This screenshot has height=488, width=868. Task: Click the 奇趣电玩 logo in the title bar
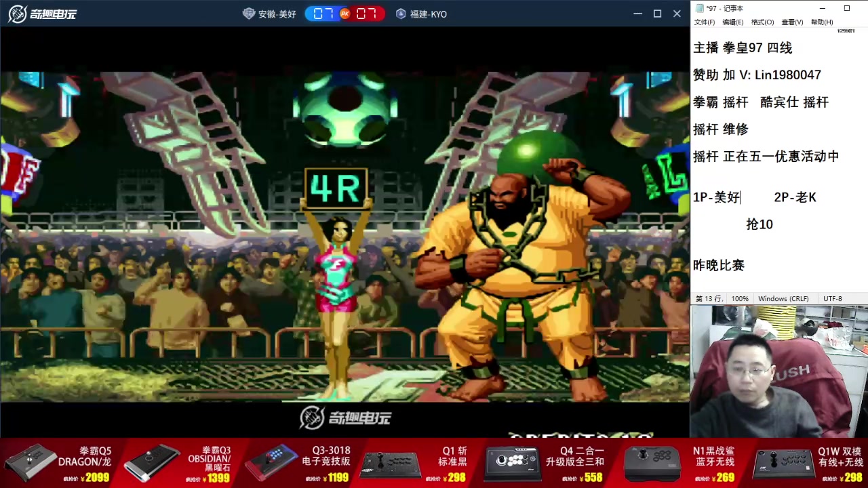pyautogui.click(x=42, y=14)
